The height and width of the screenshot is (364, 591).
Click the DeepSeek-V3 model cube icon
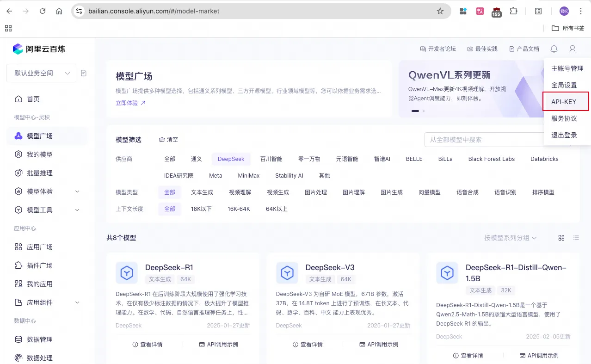pos(287,273)
